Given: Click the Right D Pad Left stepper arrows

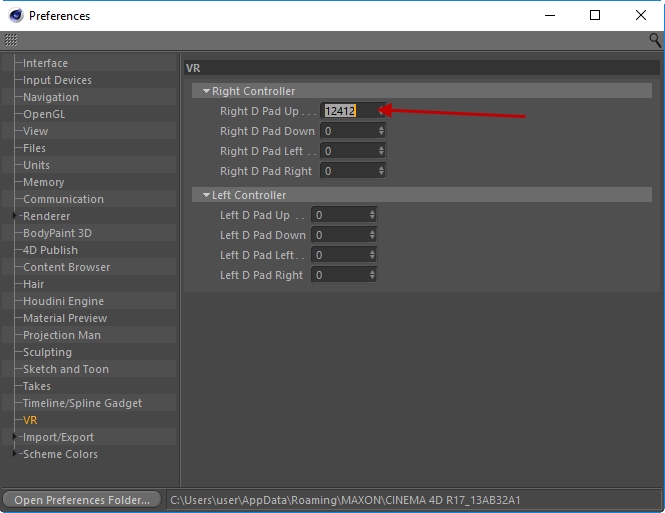Looking at the screenshot, I should [381, 151].
